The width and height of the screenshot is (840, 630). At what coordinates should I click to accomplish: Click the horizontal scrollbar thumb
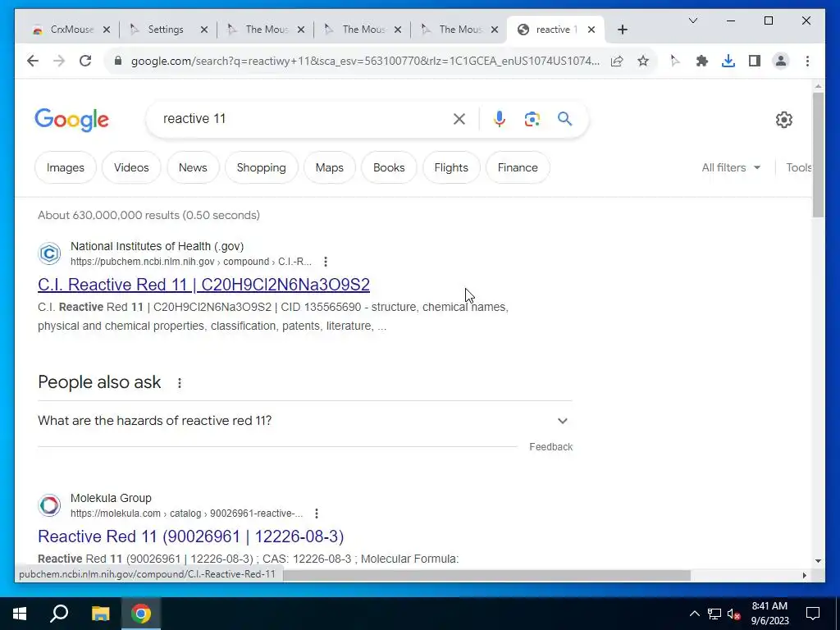point(486,575)
